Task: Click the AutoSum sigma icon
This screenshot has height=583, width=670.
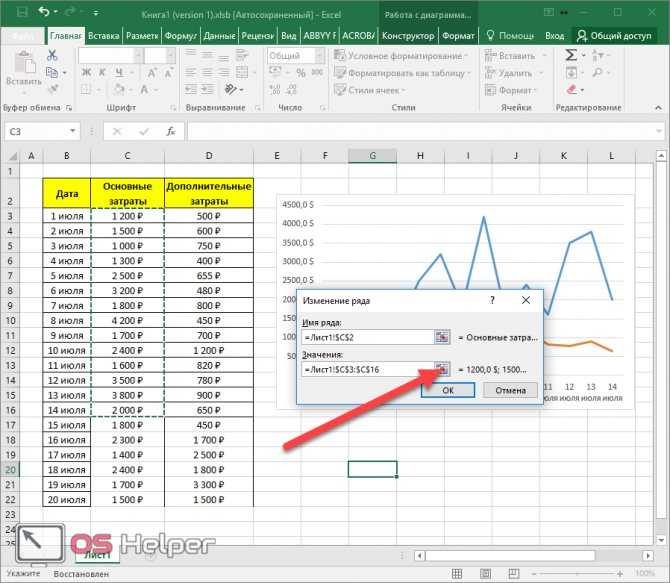Action: click(571, 55)
